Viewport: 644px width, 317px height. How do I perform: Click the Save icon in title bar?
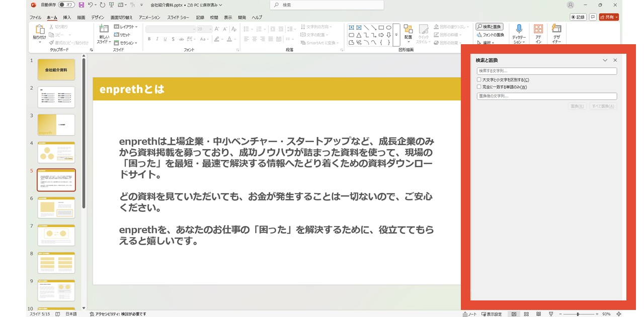coord(81,5)
